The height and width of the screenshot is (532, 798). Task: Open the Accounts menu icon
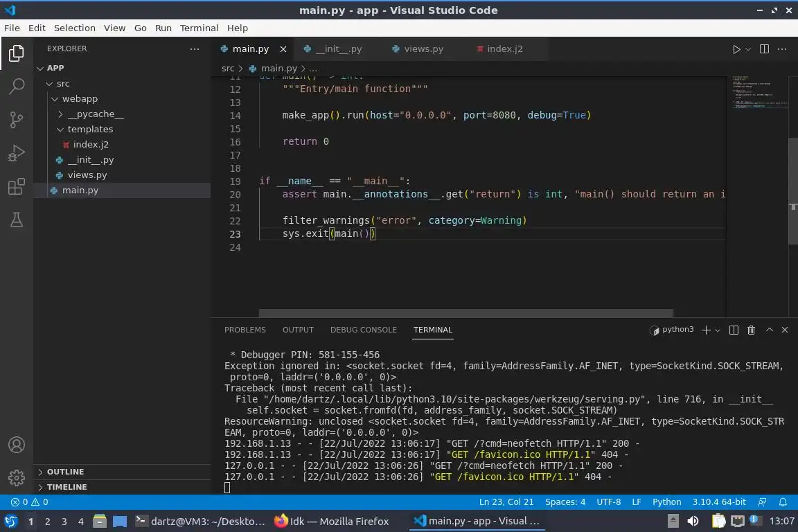17,445
